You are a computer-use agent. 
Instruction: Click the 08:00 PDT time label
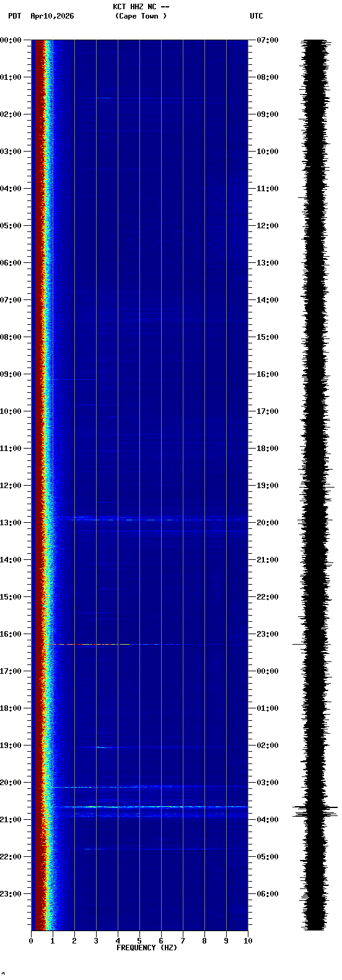(11, 337)
